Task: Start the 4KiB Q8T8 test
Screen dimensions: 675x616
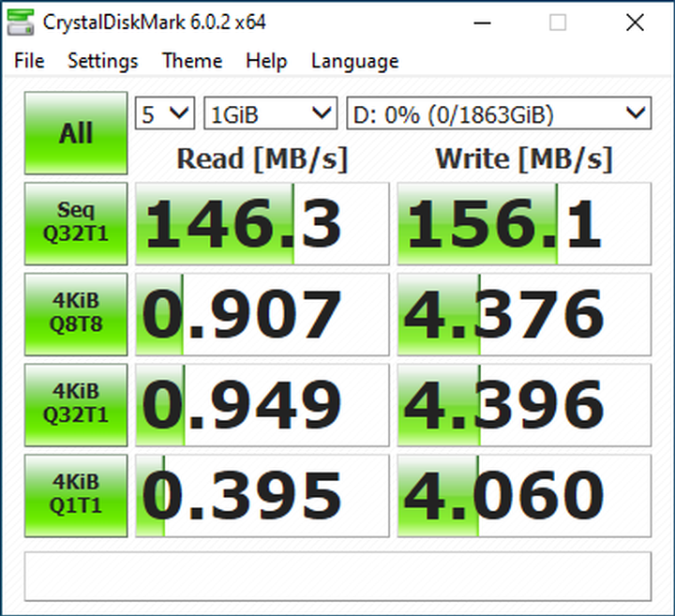Action: pos(76,313)
